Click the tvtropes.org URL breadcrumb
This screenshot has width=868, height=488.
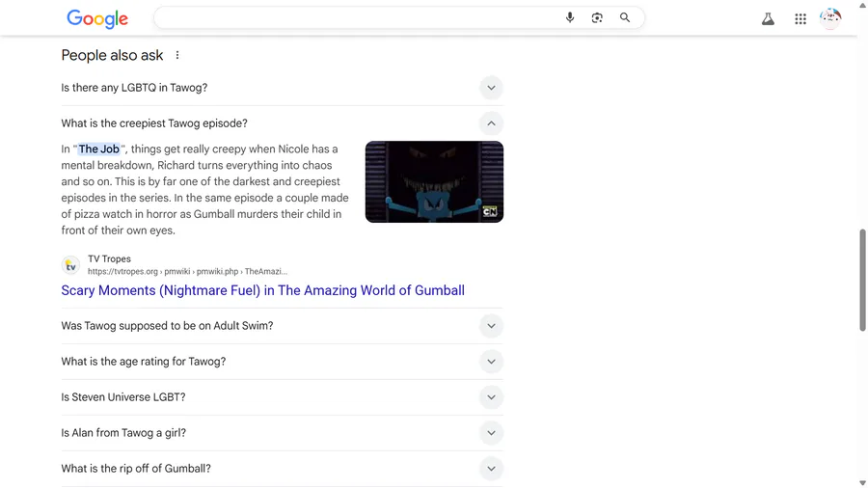click(x=188, y=271)
